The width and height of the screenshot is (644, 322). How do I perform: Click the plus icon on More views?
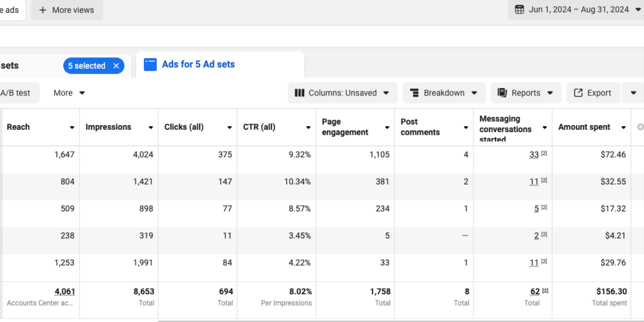point(43,10)
